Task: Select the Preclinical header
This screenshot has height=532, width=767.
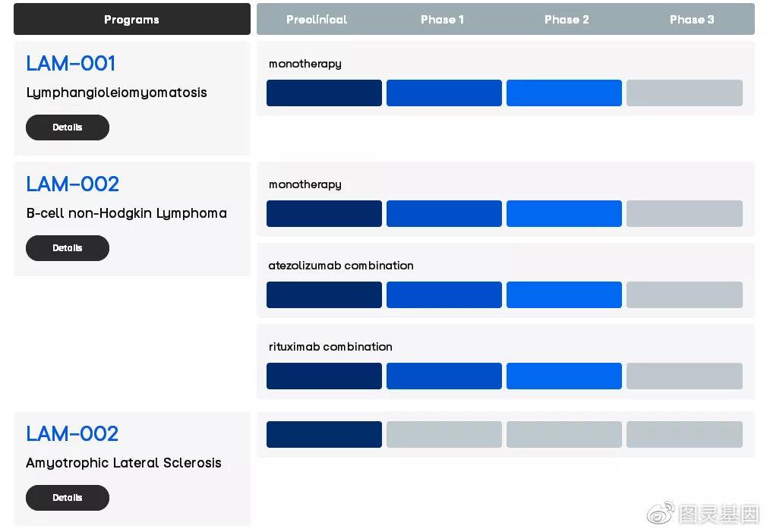Action: 317,20
